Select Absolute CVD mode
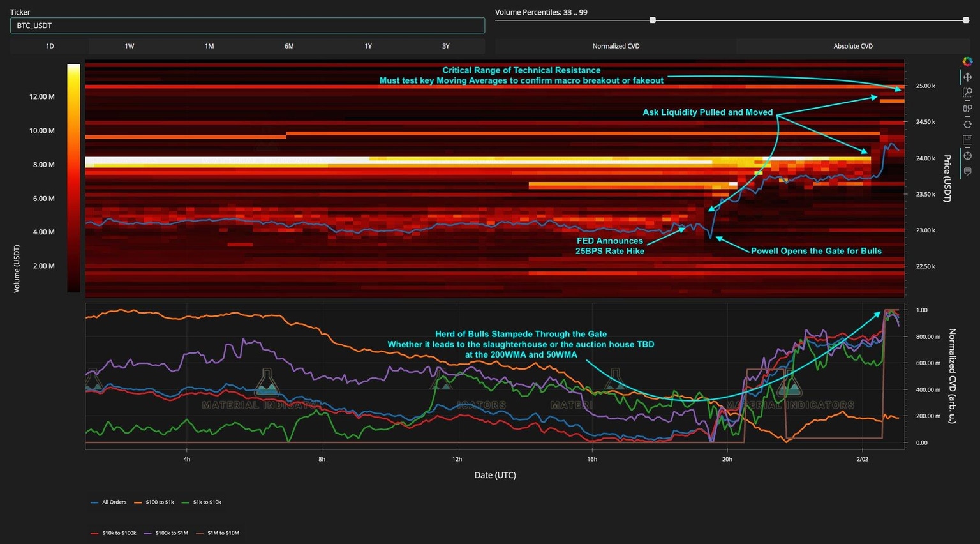This screenshot has height=544, width=980. (x=852, y=45)
